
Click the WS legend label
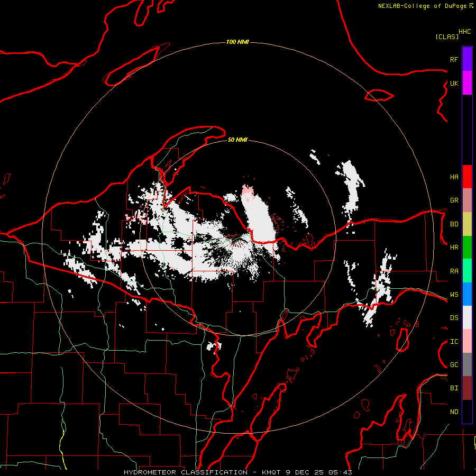[x=454, y=295]
